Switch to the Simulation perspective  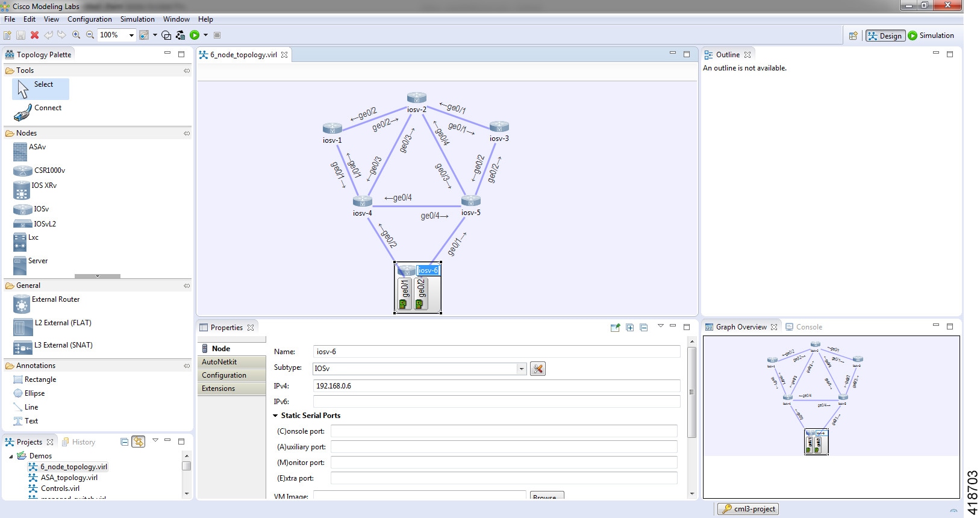pos(931,36)
